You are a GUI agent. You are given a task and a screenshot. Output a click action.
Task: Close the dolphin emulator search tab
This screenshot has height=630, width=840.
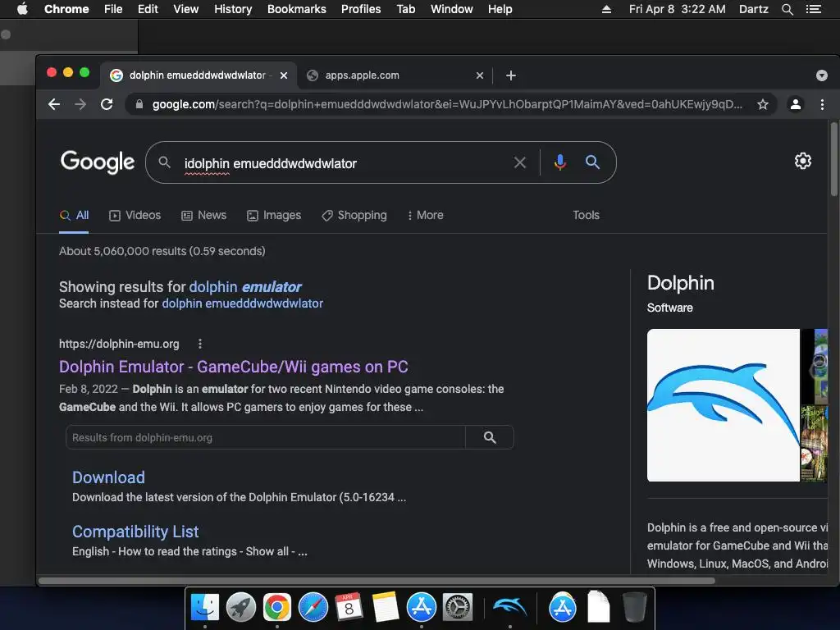283,75
